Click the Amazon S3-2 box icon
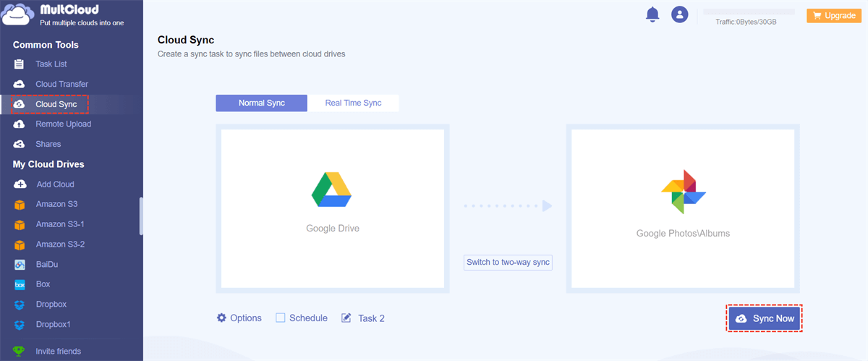 pyautogui.click(x=20, y=245)
